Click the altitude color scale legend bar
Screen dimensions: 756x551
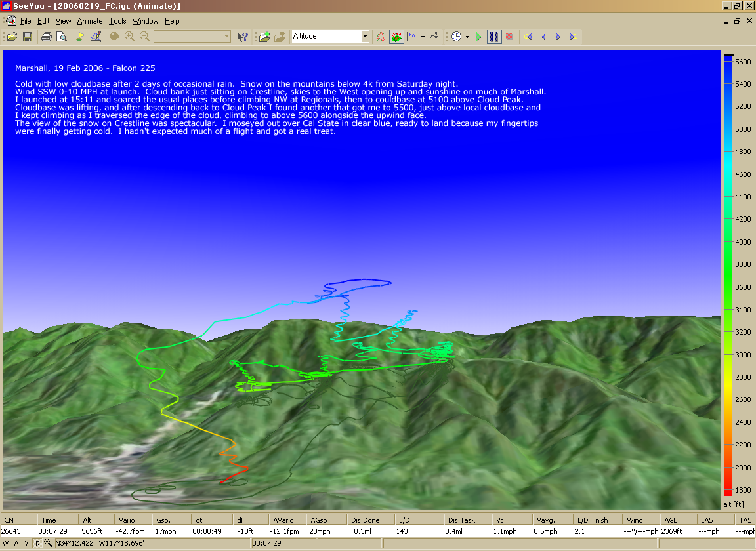pyautogui.click(x=728, y=275)
